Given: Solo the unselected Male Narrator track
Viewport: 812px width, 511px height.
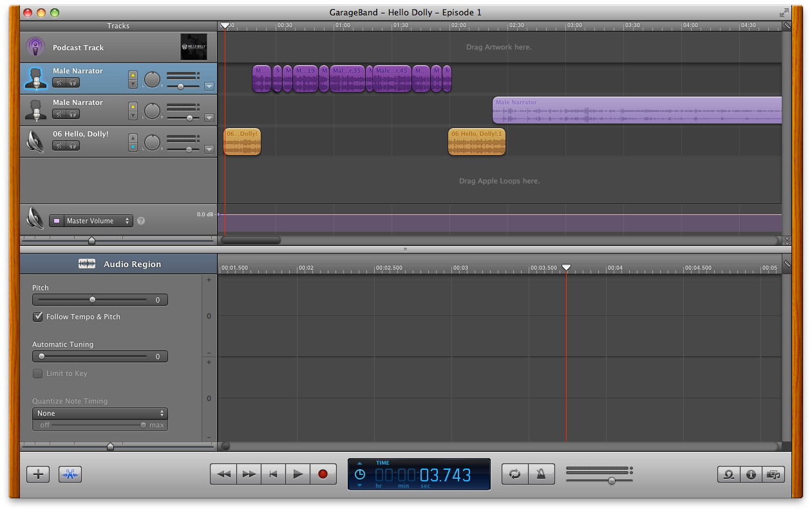Looking at the screenshot, I should pos(73,114).
